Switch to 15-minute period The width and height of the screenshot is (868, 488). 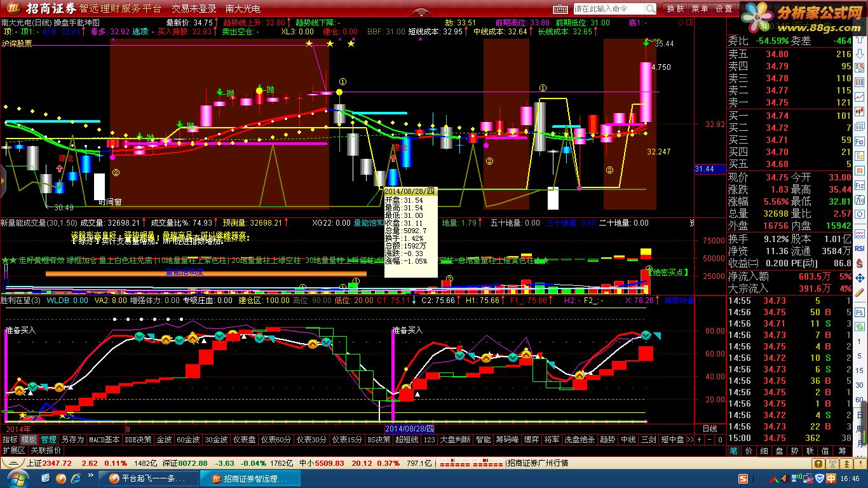[x=860, y=370]
